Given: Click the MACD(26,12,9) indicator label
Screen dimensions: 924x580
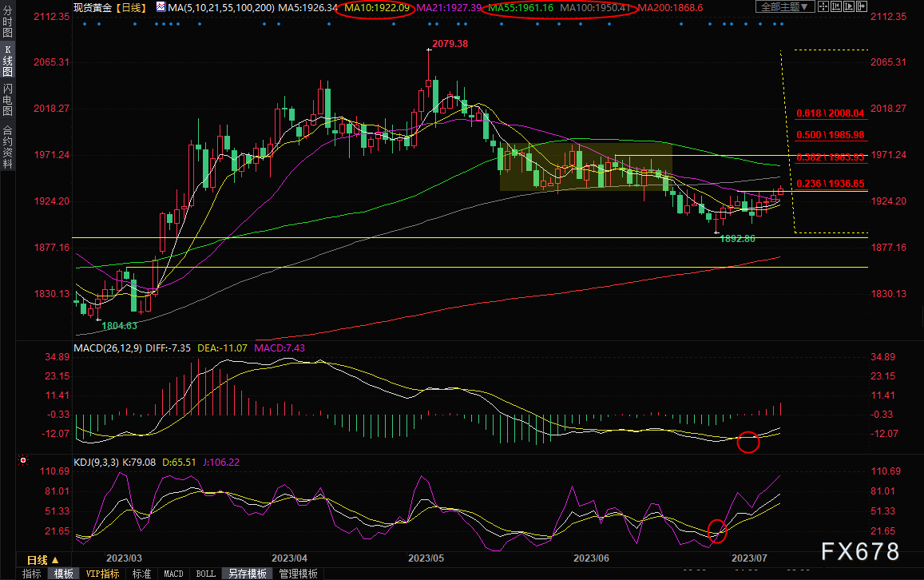Looking at the screenshot, I should click(108, 348).
